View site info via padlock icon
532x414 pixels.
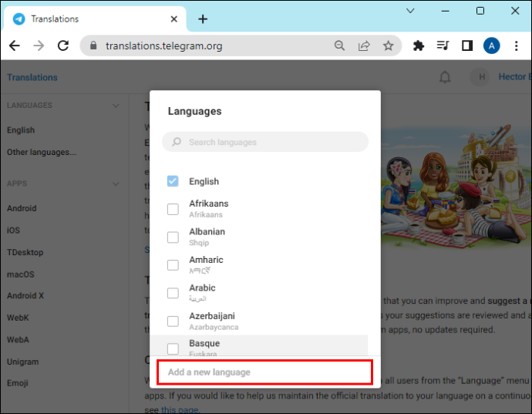coord(93,45)
